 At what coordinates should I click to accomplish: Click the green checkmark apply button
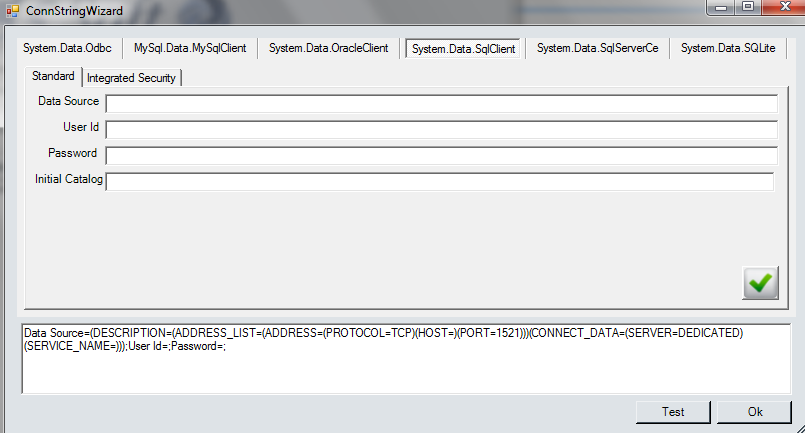pos(760,283)
